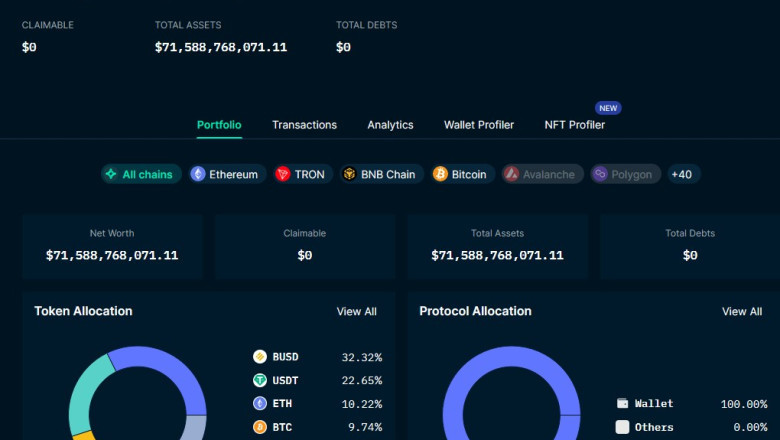Open the Wallet Profiler tab
Viewport: 780px width, 440px height.
(479, 125)
